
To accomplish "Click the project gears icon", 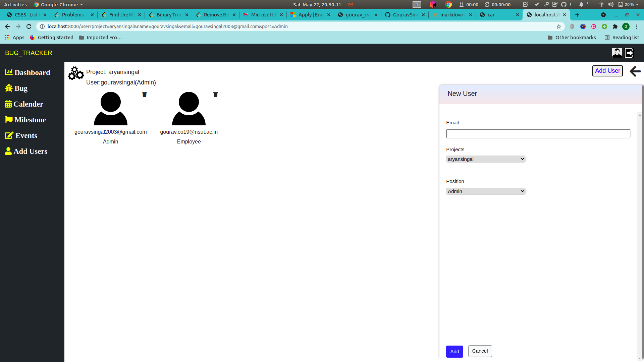I will tap(76, 73).
